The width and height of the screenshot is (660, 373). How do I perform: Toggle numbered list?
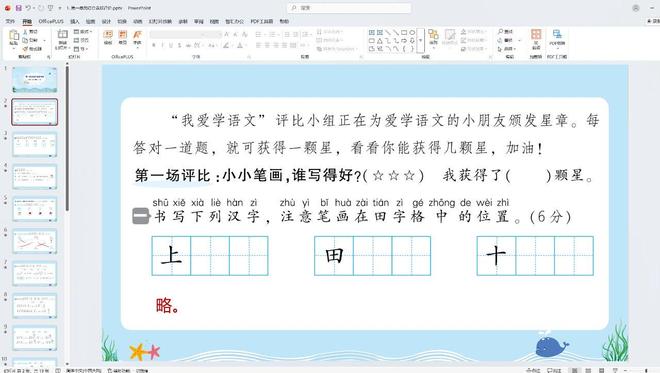coord(273,35)
